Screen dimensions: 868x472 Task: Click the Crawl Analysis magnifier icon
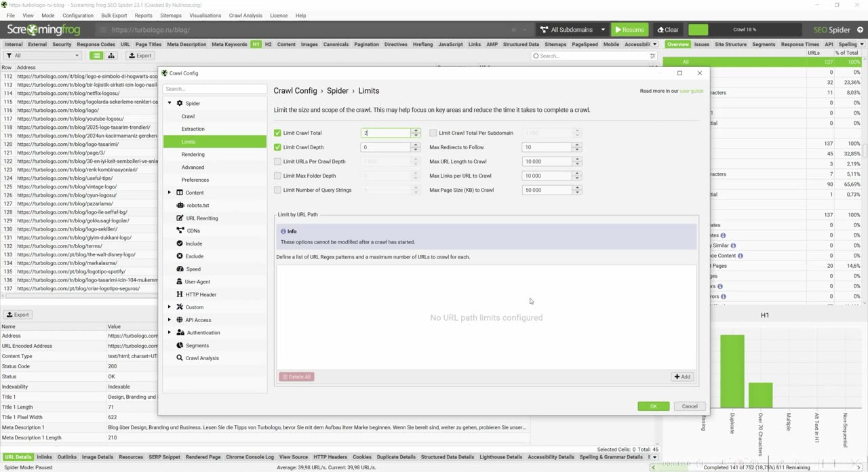[x=180, y=358]
